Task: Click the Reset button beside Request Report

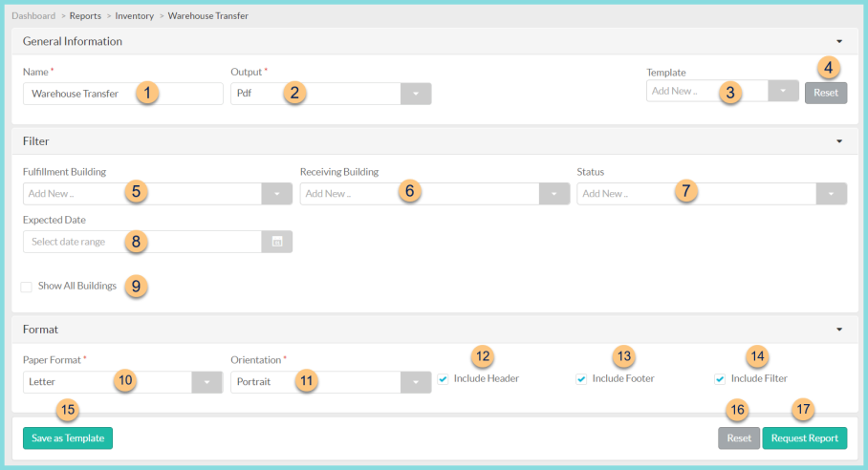Action: (738, 438)
